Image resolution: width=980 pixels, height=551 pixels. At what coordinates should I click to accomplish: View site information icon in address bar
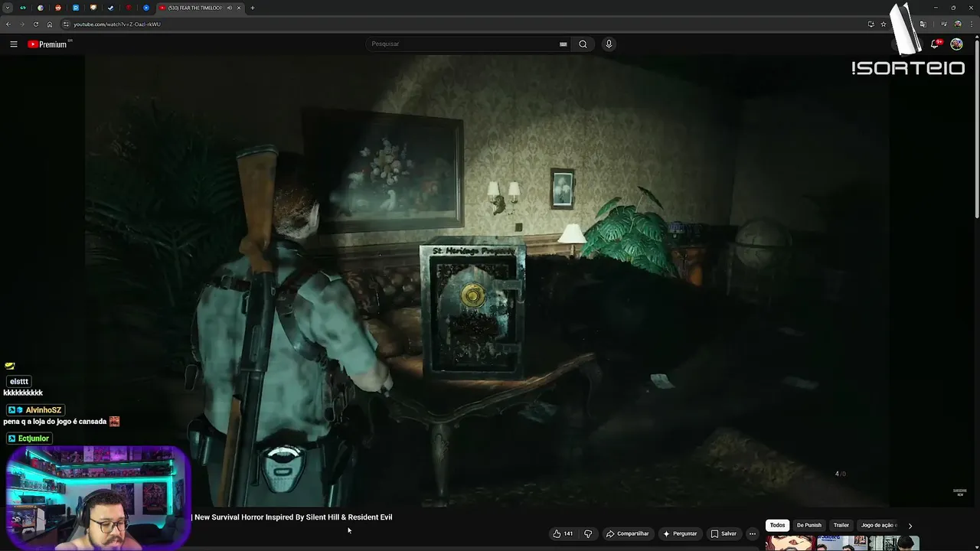66,24
